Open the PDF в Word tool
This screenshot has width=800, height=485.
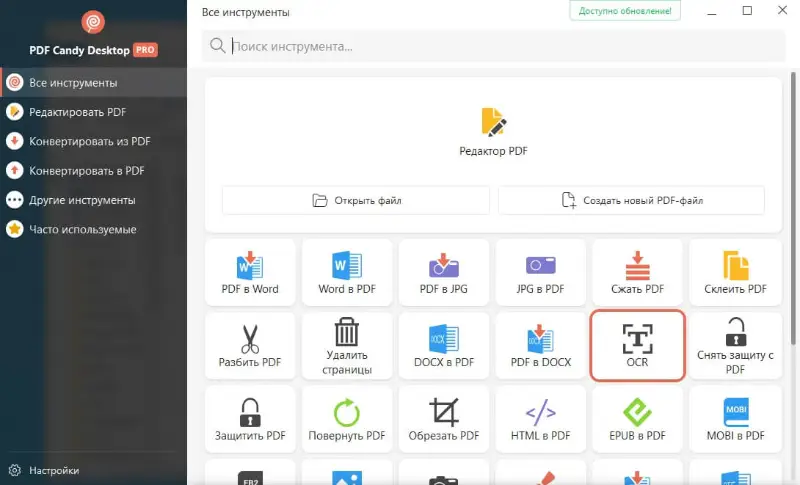point(250,272)
